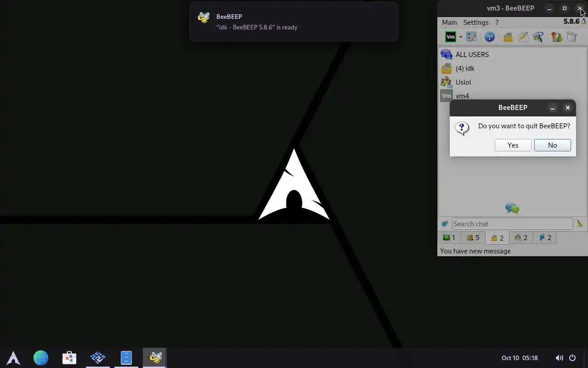The width and height of the screenshot is (588, 368).
Task: Open the Oct 10 05:18 clock
Action: click(x=520, y=357)
